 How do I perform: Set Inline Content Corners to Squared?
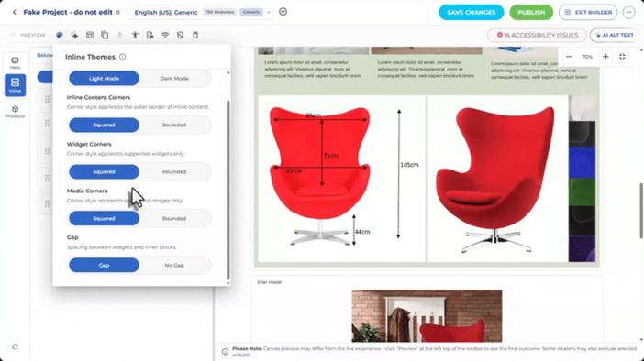[104, 126]
